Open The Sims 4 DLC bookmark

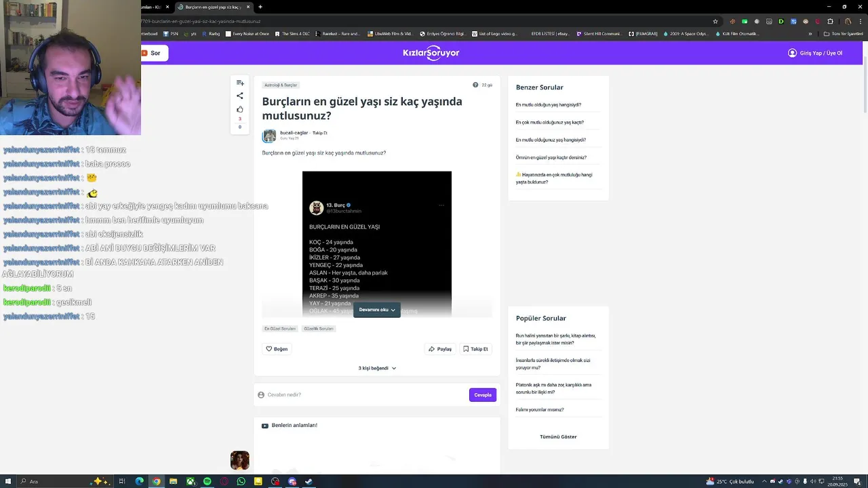pyautogui.click(x=292, y=34)
